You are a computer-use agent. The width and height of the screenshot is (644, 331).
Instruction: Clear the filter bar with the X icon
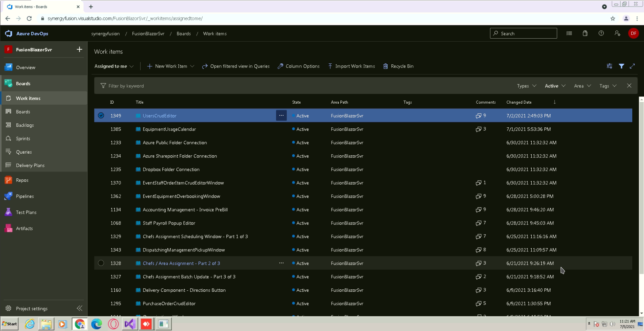coord(629,86)
